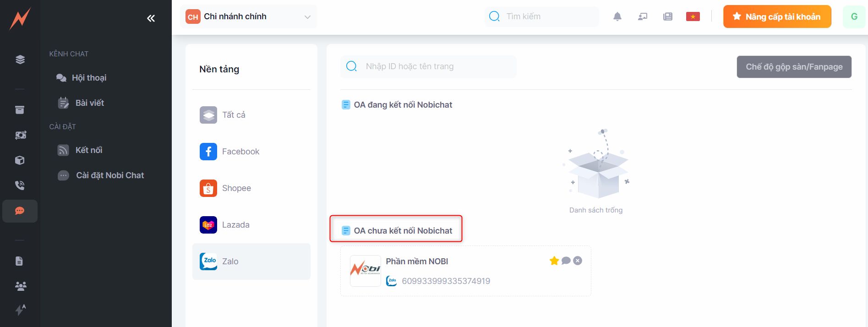Open Kết nối connection settings
The image size is (868, 327).
coord(80,150)
